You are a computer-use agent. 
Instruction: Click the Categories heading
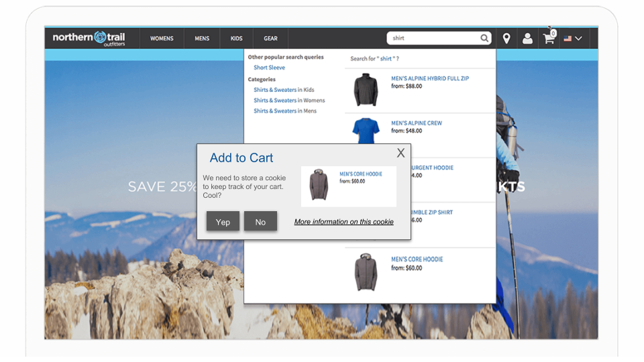(x=262, y=79)
